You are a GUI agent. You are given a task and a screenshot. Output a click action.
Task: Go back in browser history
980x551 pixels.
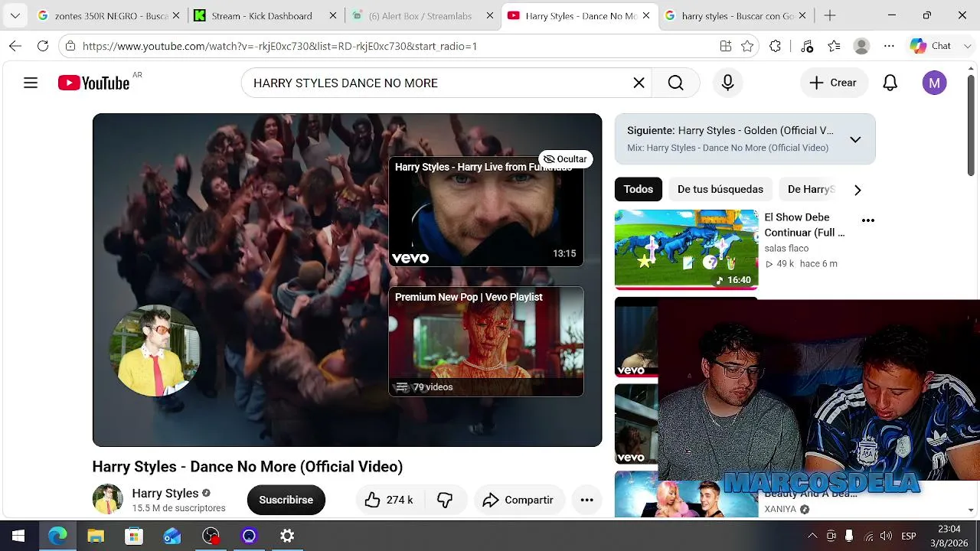coord(15,46)
